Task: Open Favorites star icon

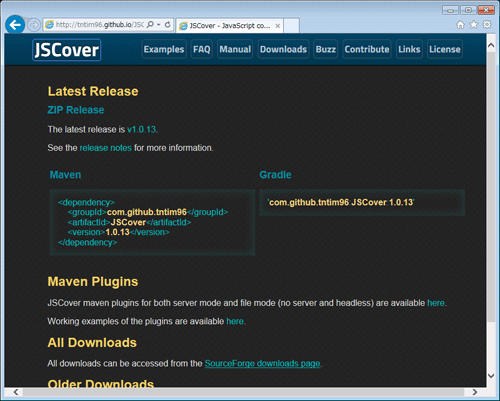Action: (x=473, y=25)
